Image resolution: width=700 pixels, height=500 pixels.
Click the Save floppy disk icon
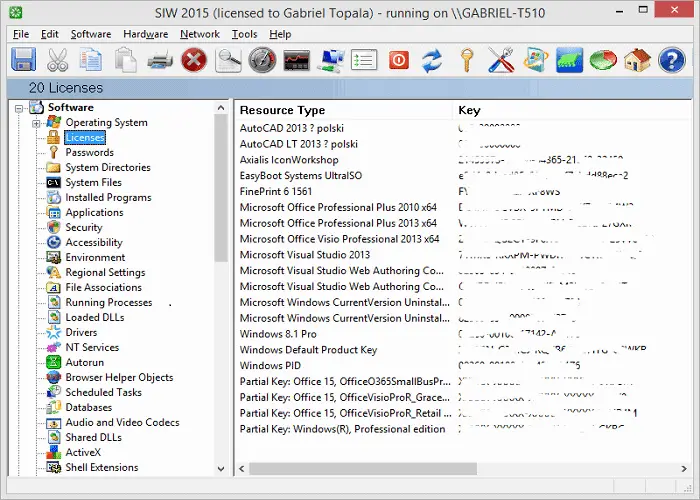pyautogui.click(x=23, y=60)
